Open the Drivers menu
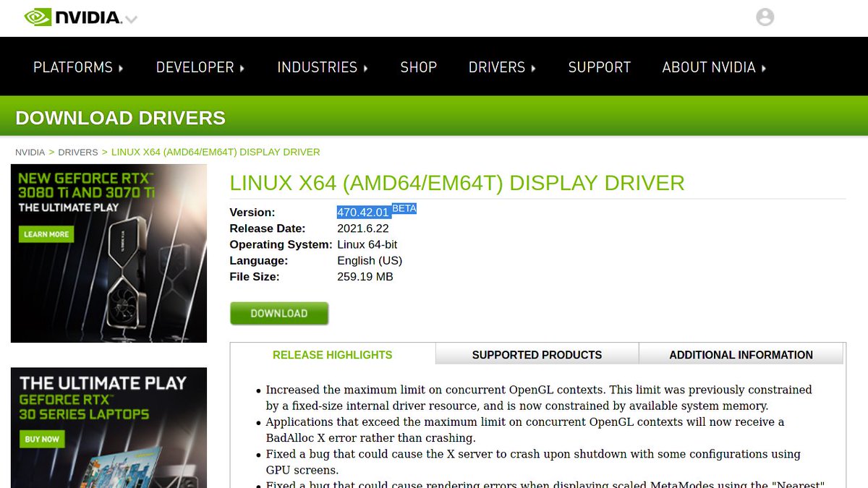The width and height of the screenshot is (868, 488). [x=502, y=67]
